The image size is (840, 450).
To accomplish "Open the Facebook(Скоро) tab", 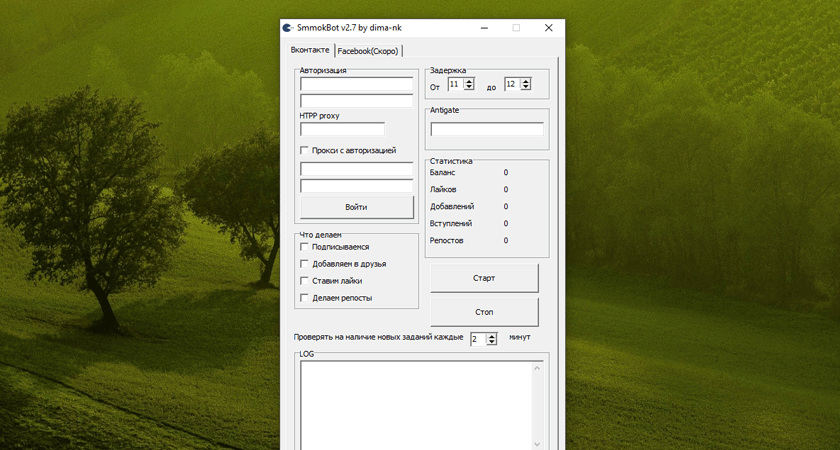I will [x=368, y=51].
